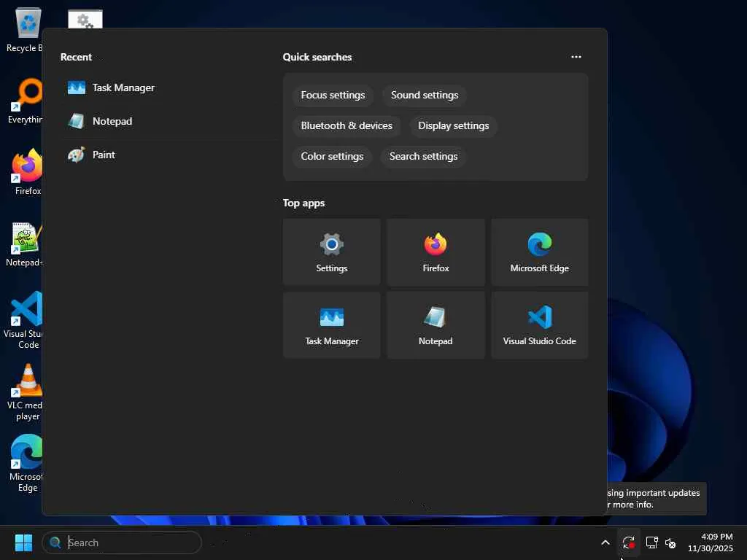Open Search settings quick search
This screenshot has height=560, width=747.
(x=423, y=156)
